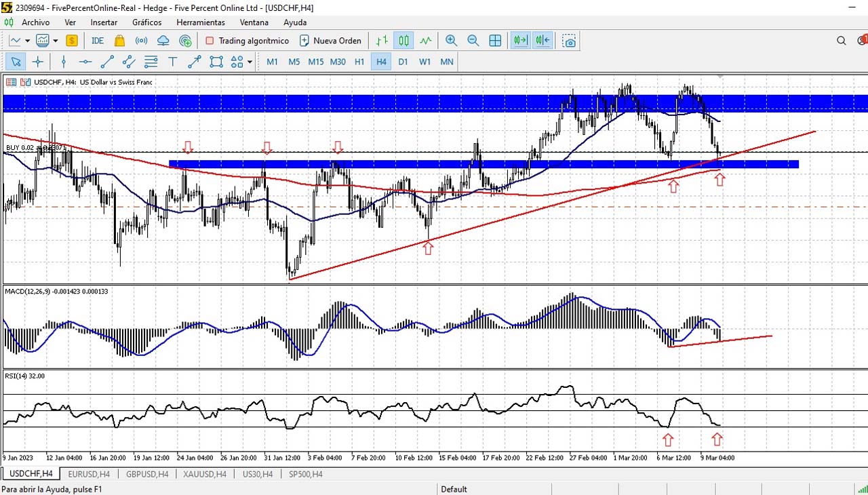Switch chart to bar chart type

point(382,41)
